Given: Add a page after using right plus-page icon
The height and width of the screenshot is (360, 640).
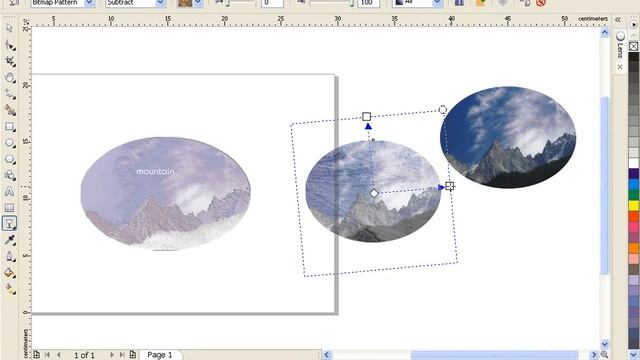Looking at the screenshot, I should pyautogui.click(x=133, y=354).
